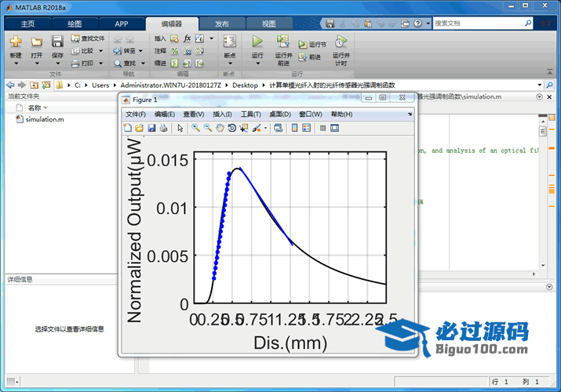Click the smart indent icon beside 缩进

point(175,64)
